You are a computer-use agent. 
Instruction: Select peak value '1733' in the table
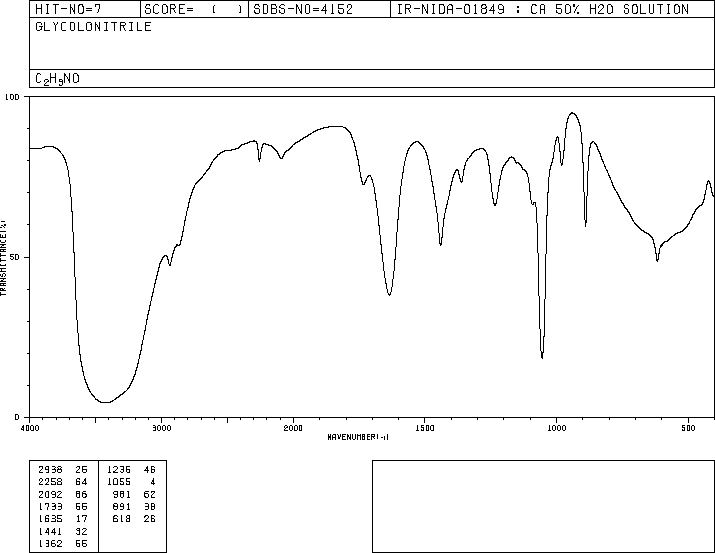(50, 506)
